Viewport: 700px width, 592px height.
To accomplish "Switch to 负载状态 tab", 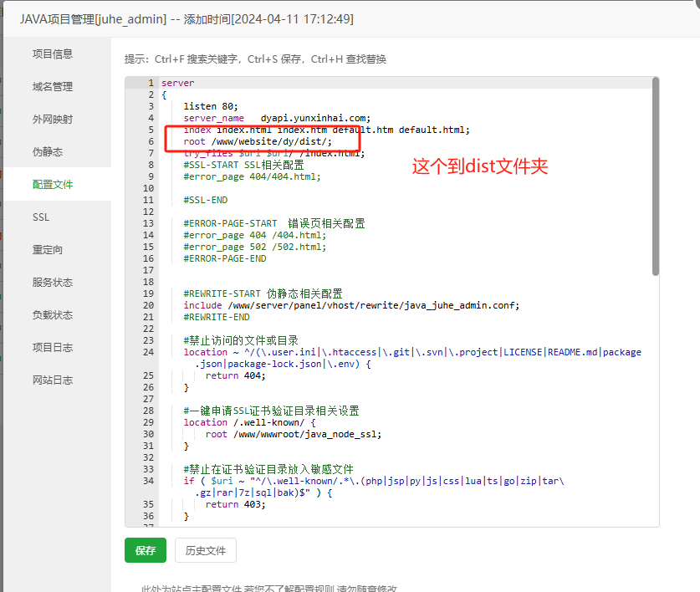I will pyautogui.click(x=53, y=314).
